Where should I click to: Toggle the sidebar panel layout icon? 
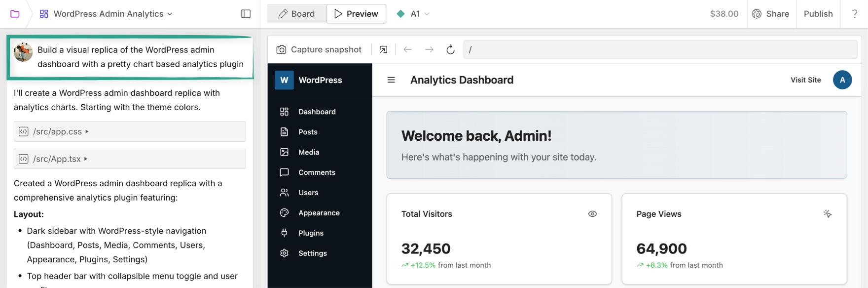[x=246, y=14]
